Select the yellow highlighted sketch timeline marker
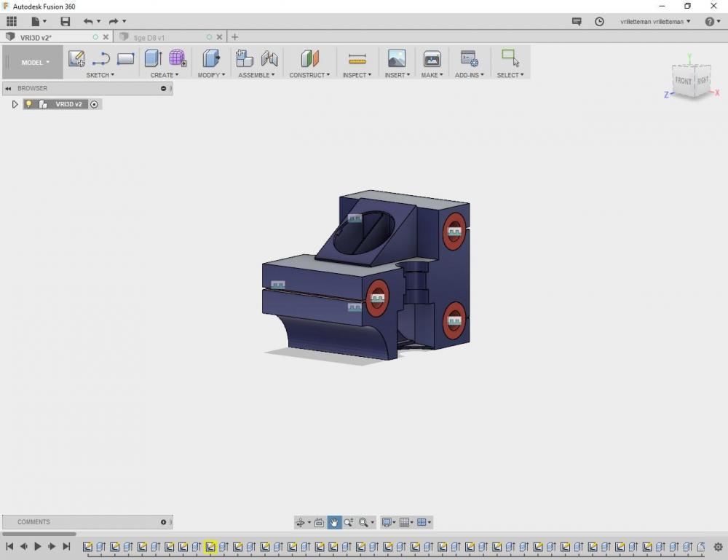728x560 pixels. coord(210,547)
